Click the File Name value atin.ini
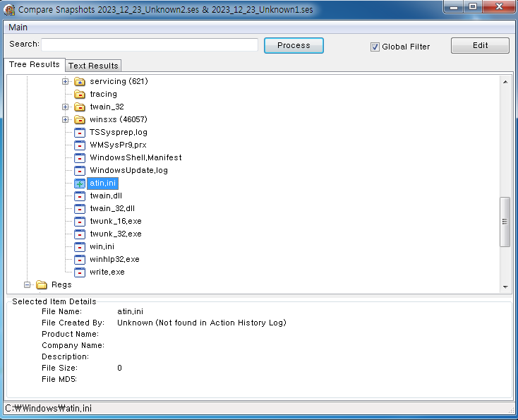 [x=130, y=311]
